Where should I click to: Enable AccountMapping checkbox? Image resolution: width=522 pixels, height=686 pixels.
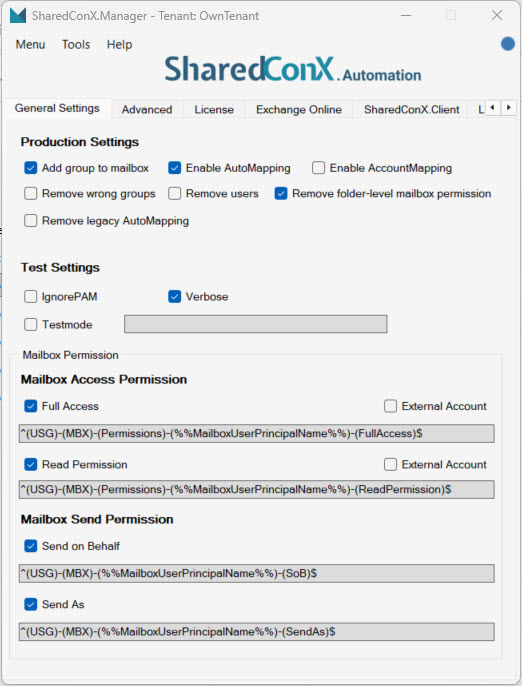point(319,168)
